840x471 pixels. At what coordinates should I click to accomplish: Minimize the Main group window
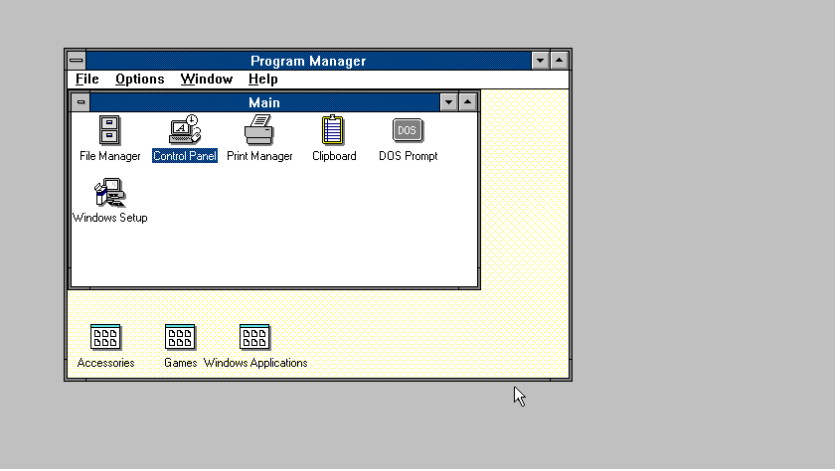pos(448,102)
